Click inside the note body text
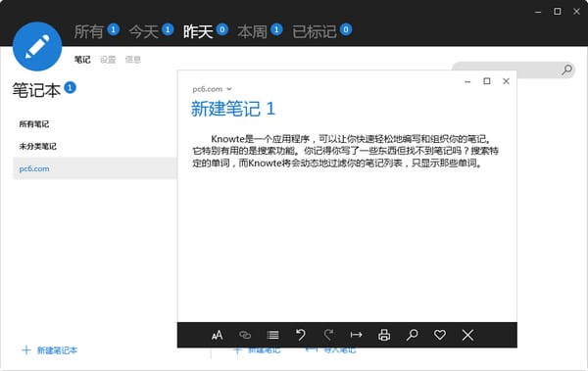 click(345, 151)
